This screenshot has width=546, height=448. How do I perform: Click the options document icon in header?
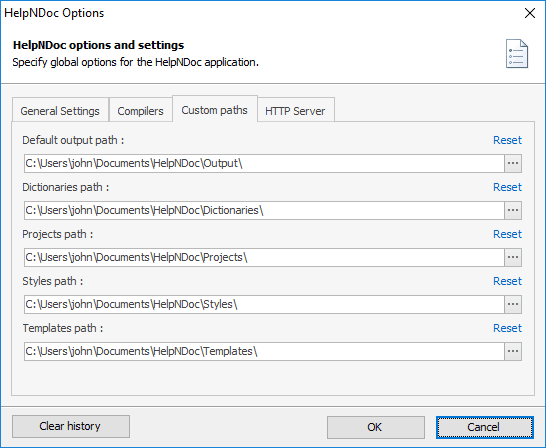[517, 54]
